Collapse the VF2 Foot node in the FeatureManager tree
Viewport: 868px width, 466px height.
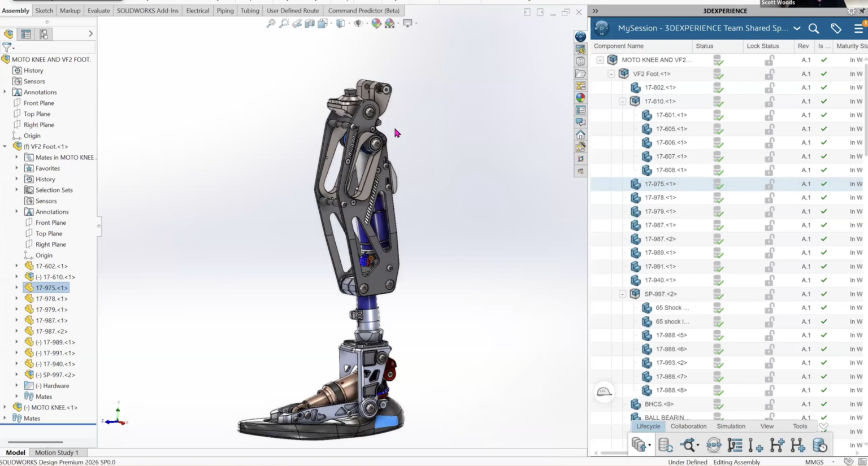tap(6, 146)
